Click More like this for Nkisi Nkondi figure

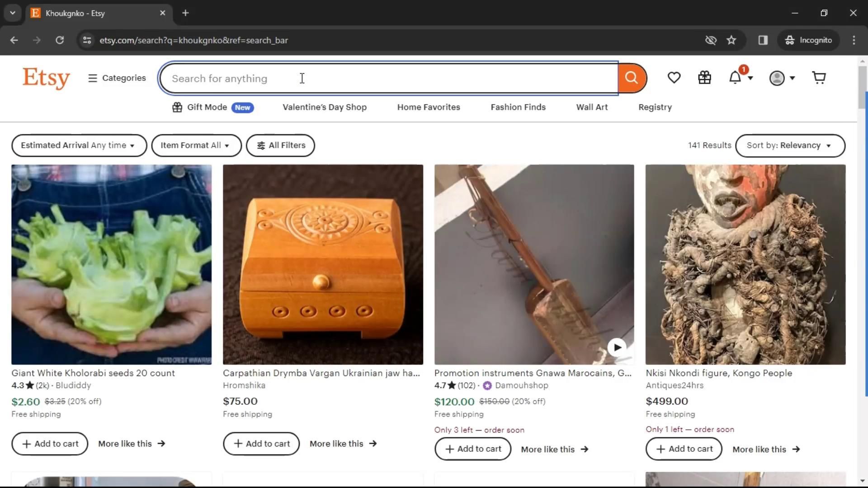pyautogui.click(x=765, y=449)
